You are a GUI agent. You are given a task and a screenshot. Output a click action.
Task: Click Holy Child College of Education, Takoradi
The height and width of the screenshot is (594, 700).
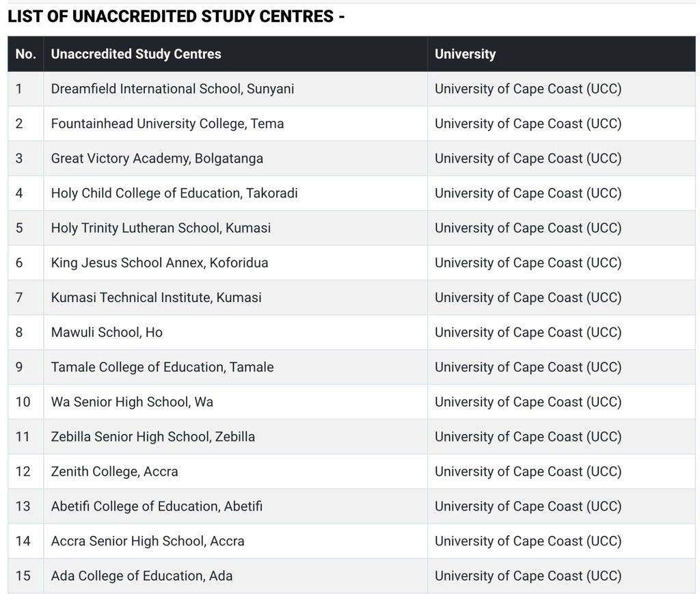[174, 193]
